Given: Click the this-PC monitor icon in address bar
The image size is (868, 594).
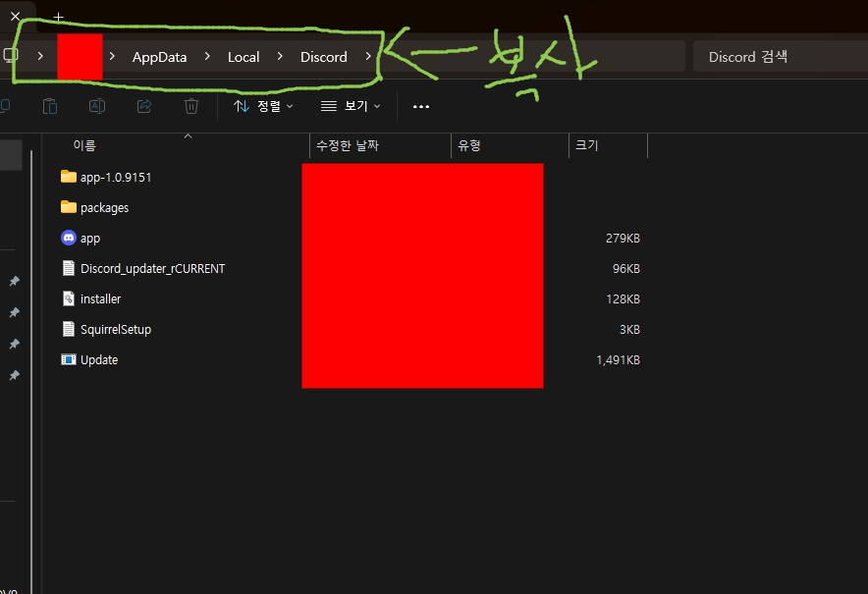Looking at the screenshot, I should (11, 55).
